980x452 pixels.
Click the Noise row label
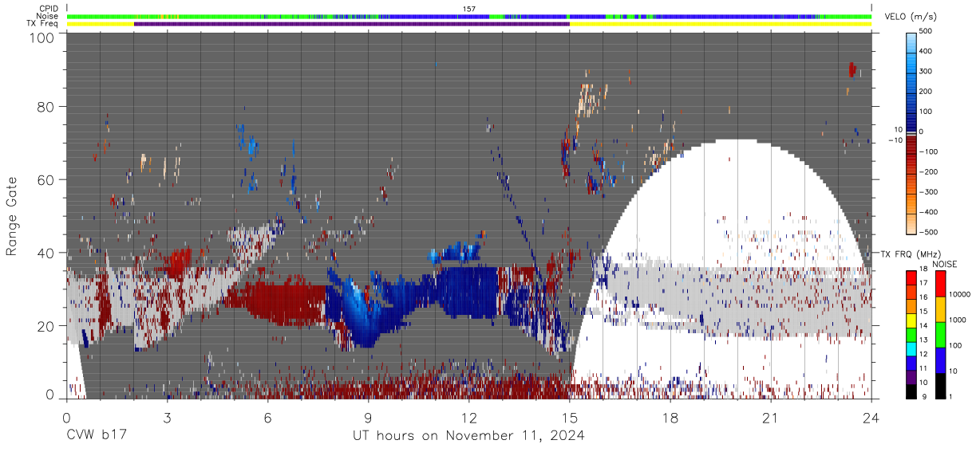[46, 16]
